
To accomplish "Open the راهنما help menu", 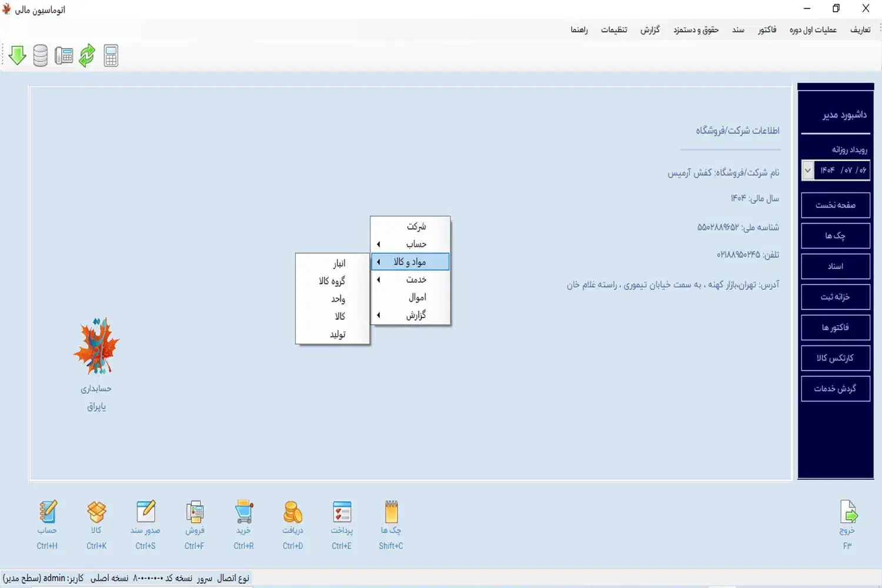I will [579, 29].
